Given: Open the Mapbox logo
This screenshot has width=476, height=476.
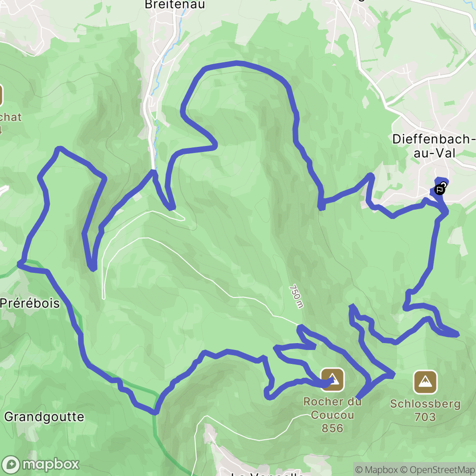Looking at the screenshot, I should pos(40,464).
